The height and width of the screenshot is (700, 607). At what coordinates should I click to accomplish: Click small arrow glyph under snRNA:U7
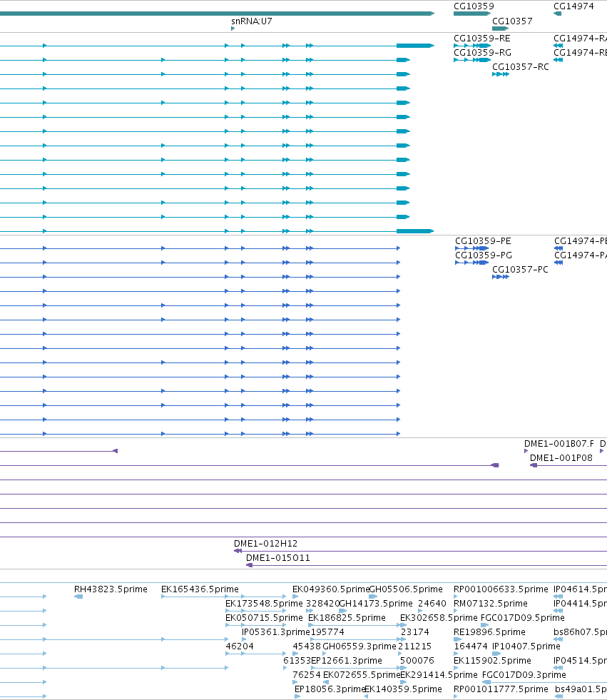tap(233, 29)
